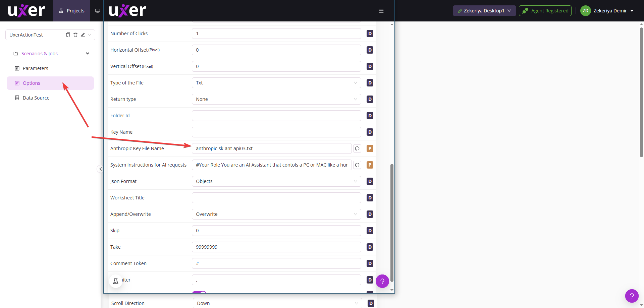Click the Anthropic Key File Name field
Viewport: 644px width, 308px height.
click(272, 148)
